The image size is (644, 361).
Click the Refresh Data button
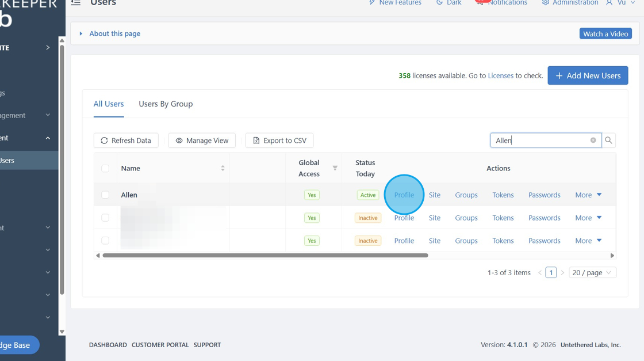click(126, 140)
